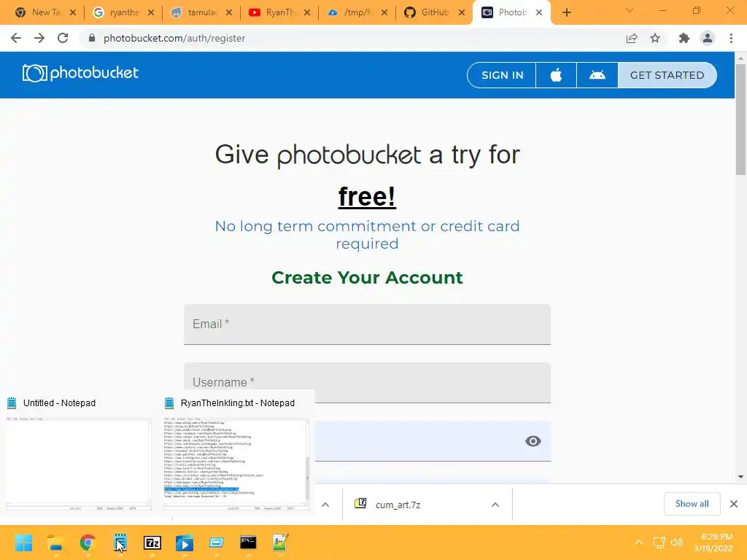The height and width of the screenshot is (560, 747).
Task: Open the volume tray icon
Action: pos(677,542)
